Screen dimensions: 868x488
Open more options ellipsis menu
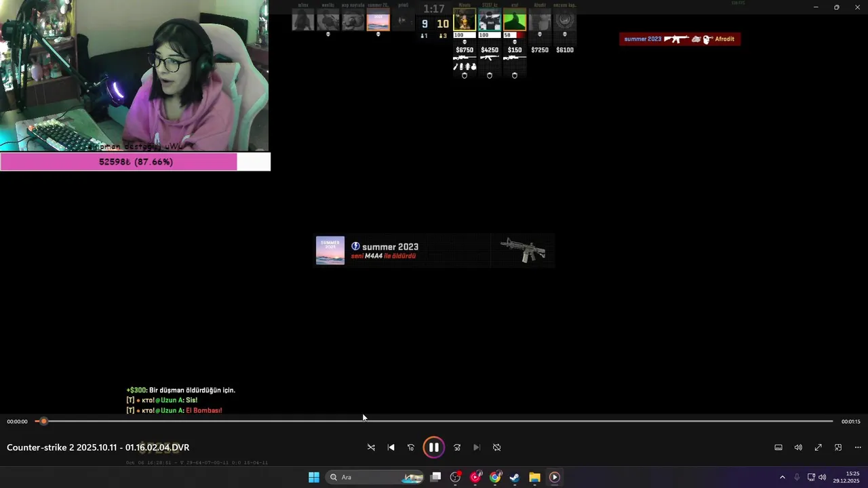[x=858, y=447]
